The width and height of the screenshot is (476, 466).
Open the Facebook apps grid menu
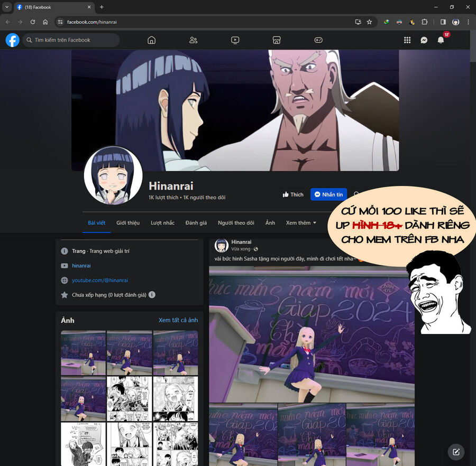[x=407, y=40]
